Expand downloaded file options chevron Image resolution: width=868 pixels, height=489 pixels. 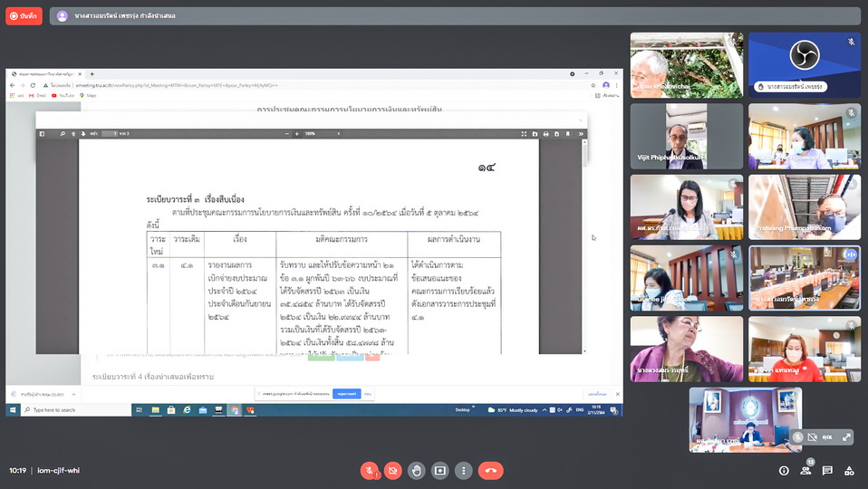[73, 395]
